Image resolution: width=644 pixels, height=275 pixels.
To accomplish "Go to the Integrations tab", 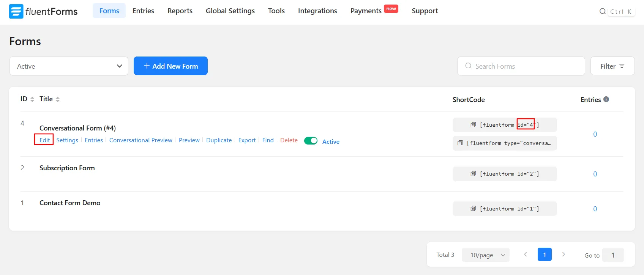I will [317, 11].
